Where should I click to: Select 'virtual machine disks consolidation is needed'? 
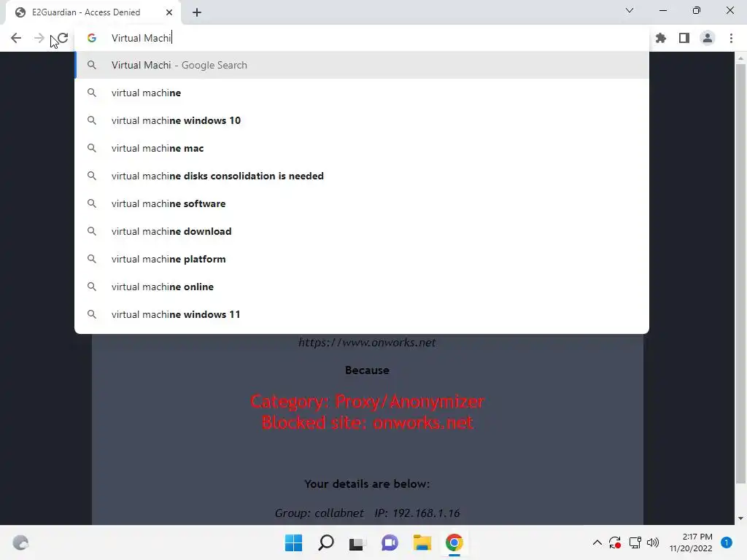[x=362, y=176]
